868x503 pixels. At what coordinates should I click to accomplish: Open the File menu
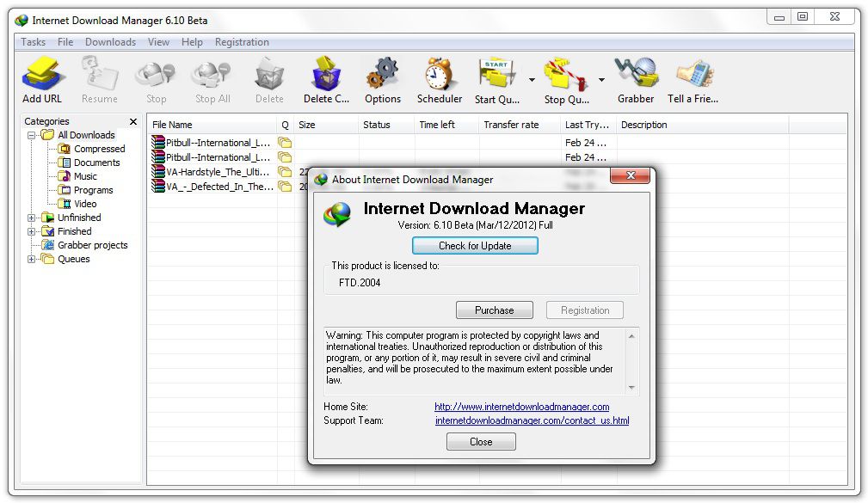[65, 42]
